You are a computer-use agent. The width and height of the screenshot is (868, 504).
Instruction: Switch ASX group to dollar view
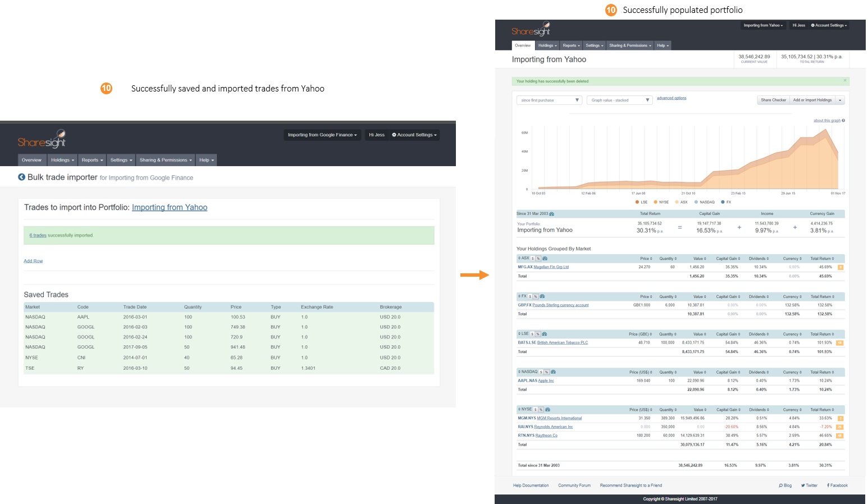pyautogui.click(x=533, y=258)
